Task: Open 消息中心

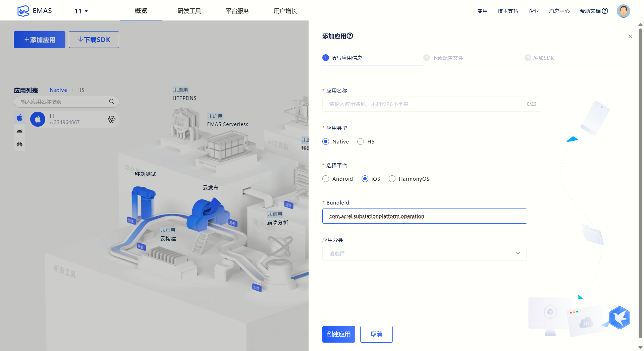Action: tap(559, 11)
